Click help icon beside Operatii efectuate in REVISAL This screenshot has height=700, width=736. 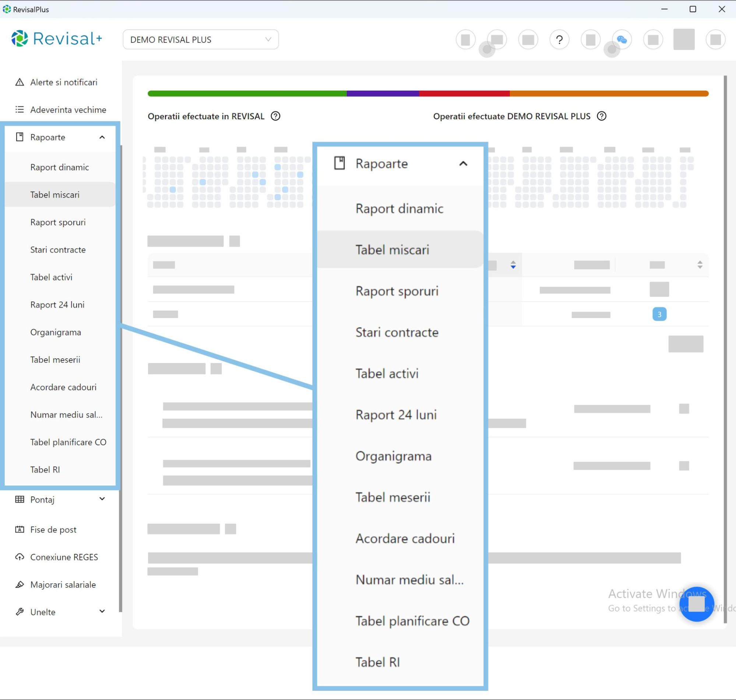coord(275,116)
